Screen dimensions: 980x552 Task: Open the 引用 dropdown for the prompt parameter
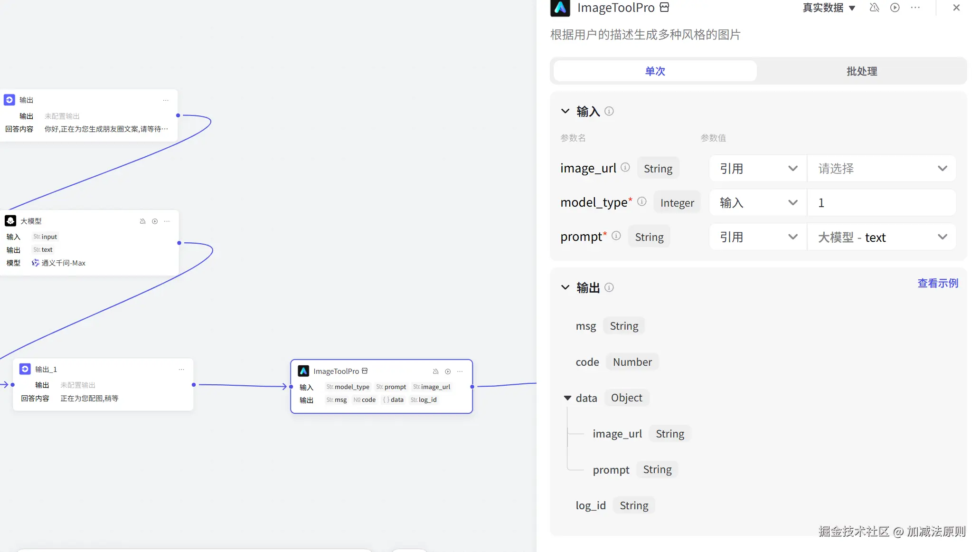coord(757,237)
